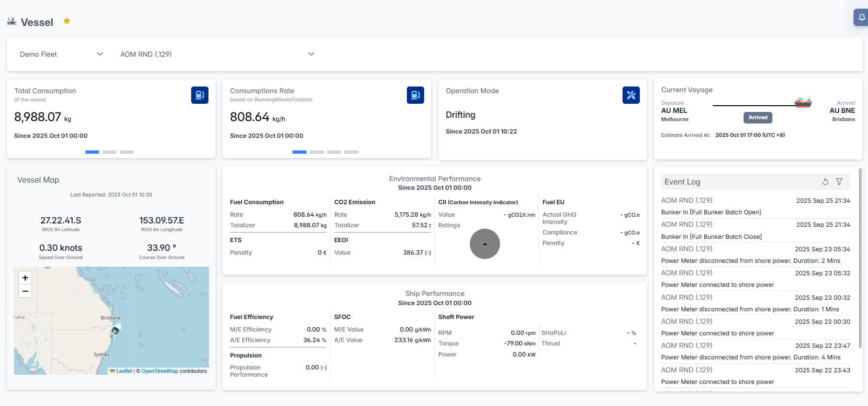Open the Demo Fleet dropdown
Image resolution: width=868 pixels, height=406 pixels.
[x=61, y=54]
